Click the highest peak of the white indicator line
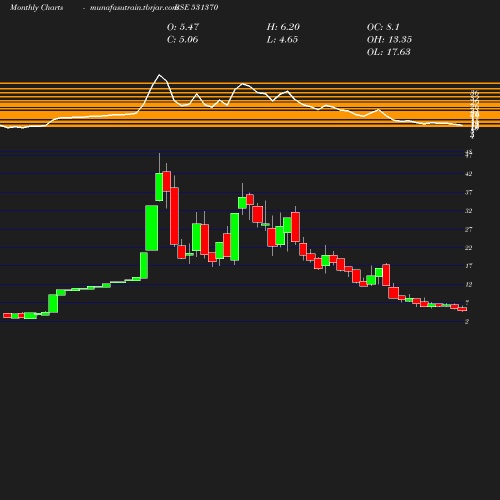Screen dimensions: 500x500 pos(159,75)
